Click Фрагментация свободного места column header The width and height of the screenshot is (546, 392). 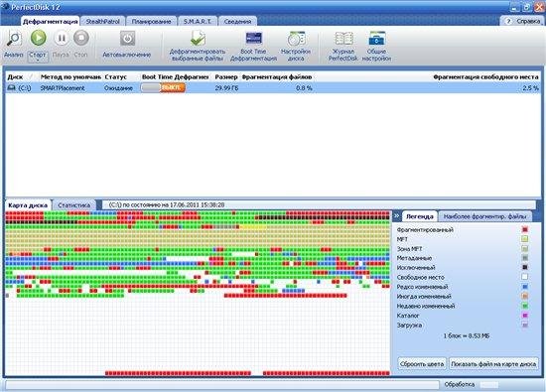485,77
